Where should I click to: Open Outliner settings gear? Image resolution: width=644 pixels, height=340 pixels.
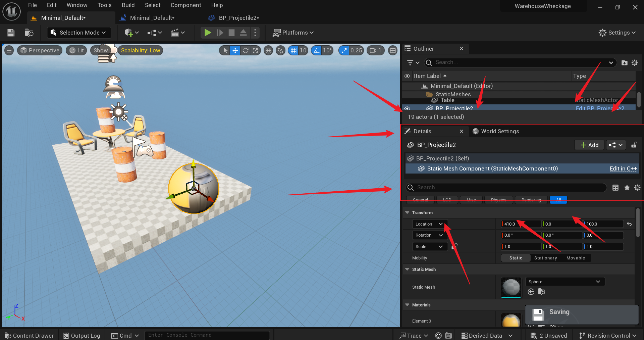click(635, 63)
